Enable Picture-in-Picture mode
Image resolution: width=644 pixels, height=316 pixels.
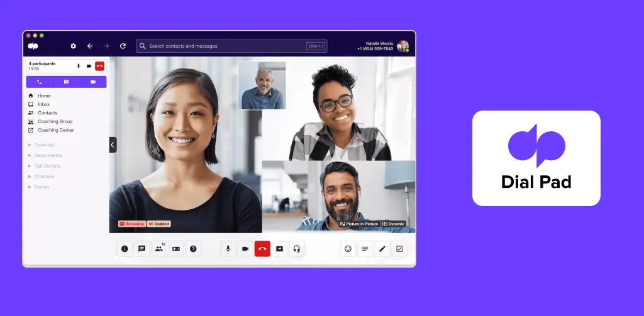[x=359, y=224]
